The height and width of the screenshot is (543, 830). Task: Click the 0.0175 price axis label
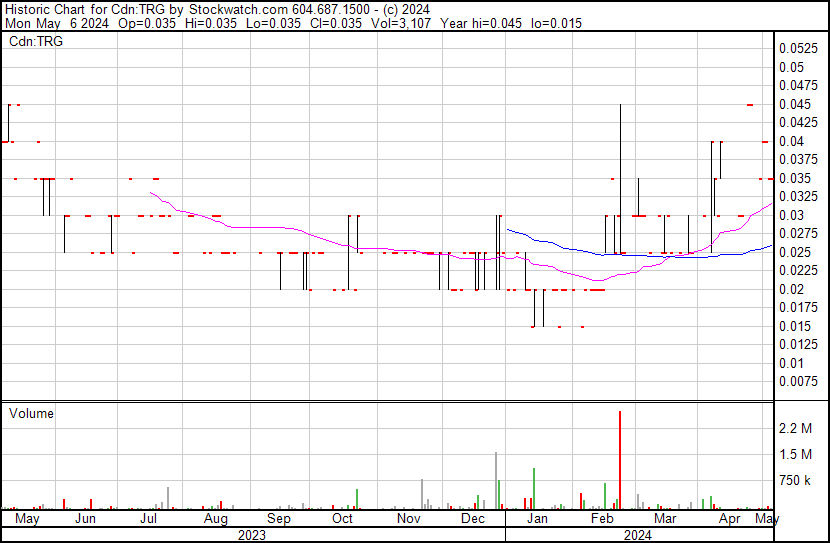[798, 307]
